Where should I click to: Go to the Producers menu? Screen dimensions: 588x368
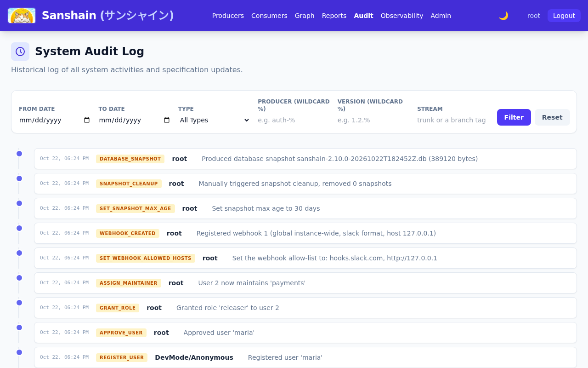[228, 16]
